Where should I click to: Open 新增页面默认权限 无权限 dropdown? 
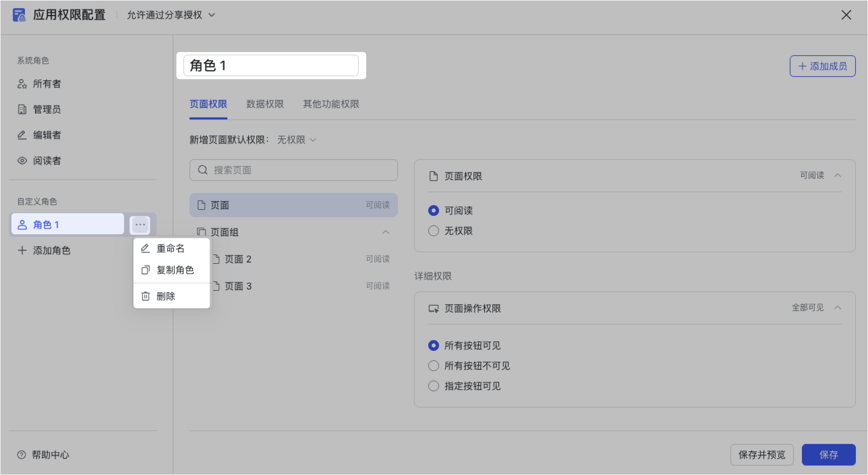click(297, 140)
